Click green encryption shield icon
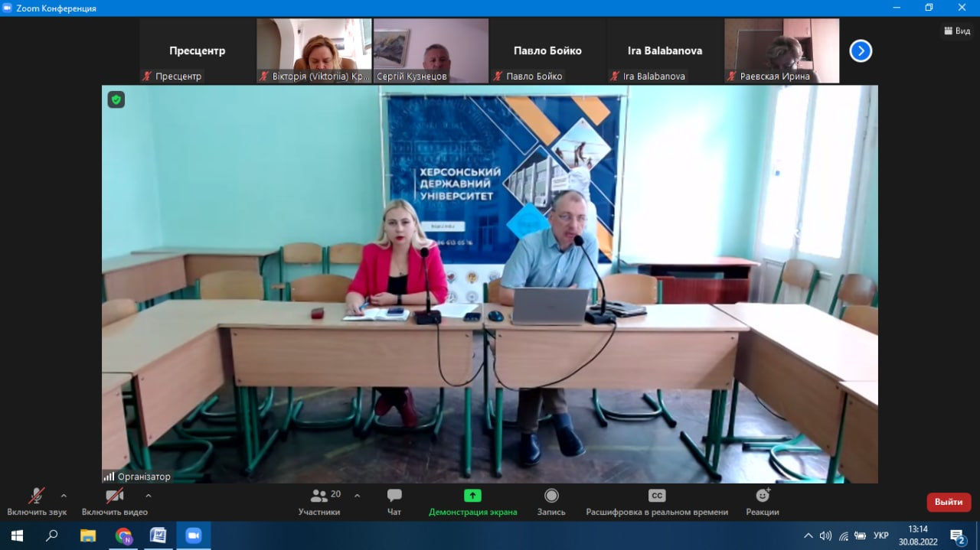Screen dimensions: 980x550 point(116,99)
